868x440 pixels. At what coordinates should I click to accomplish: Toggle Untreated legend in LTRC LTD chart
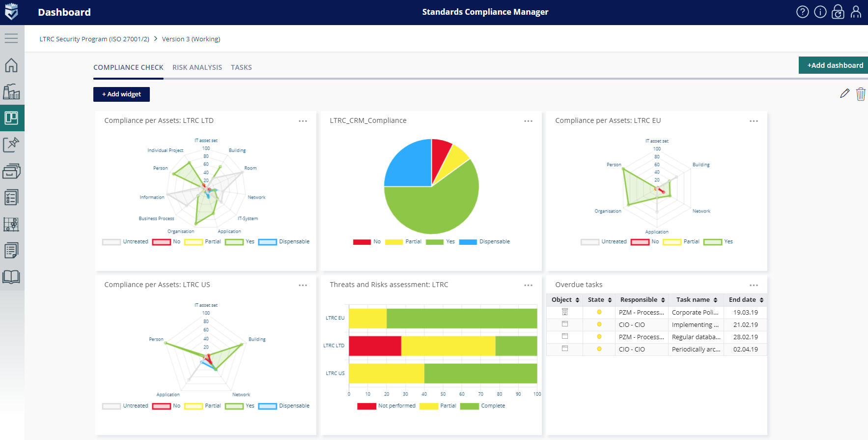tap(125, 242)
